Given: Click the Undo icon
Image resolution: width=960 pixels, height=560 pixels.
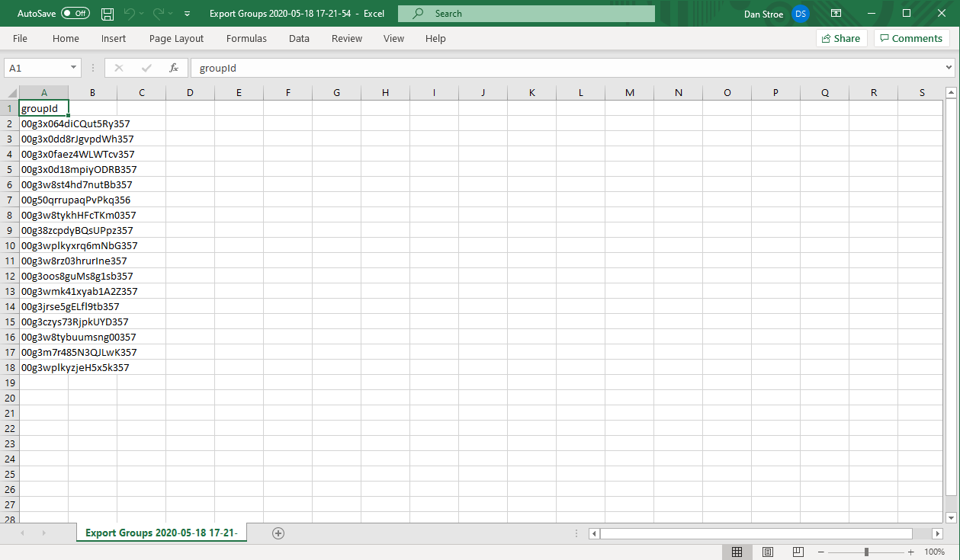Looking at the screenshot, I should click(128, 13).
